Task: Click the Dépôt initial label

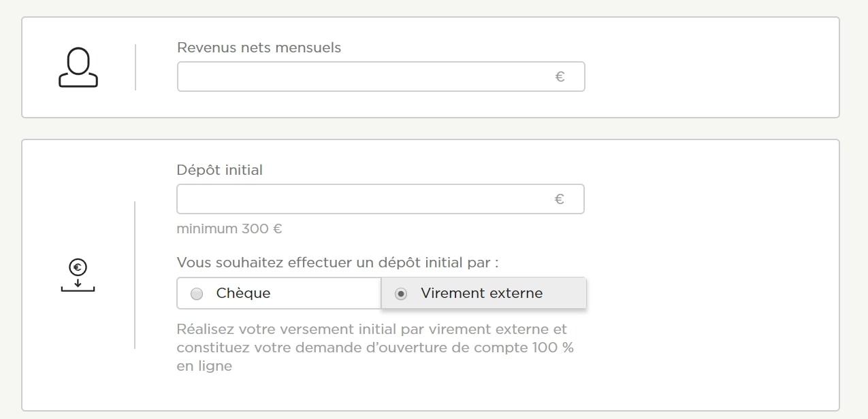Action: [x=219, y=170]
